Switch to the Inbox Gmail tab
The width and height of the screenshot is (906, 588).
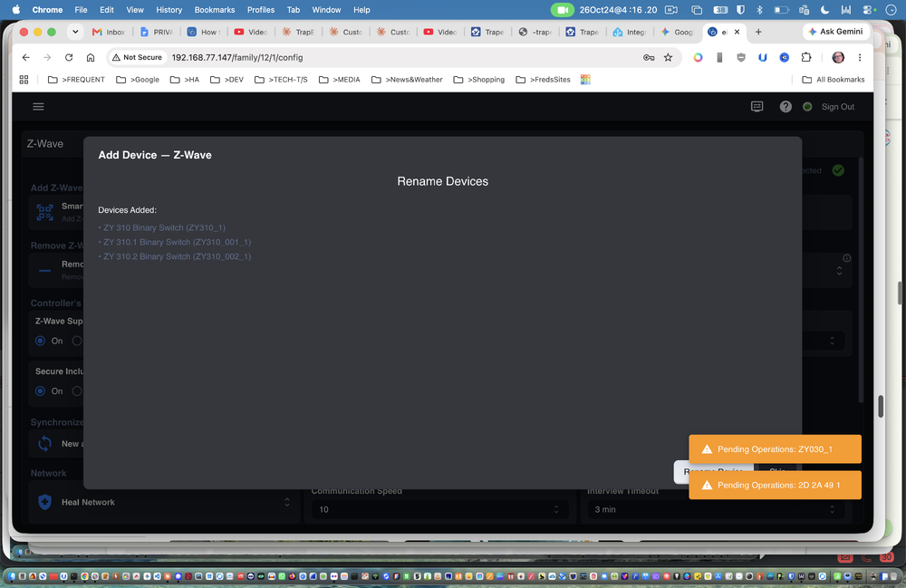click(x=109, y=32)
